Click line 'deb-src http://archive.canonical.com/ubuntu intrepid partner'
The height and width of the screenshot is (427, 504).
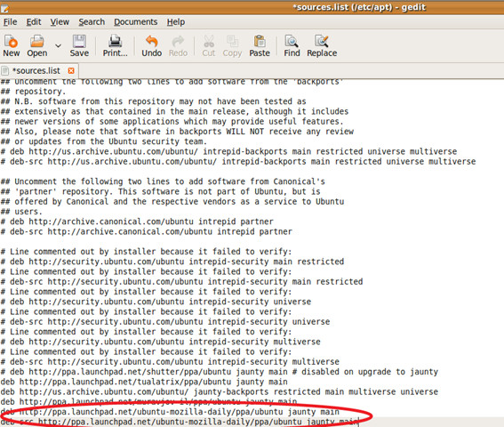147,231
